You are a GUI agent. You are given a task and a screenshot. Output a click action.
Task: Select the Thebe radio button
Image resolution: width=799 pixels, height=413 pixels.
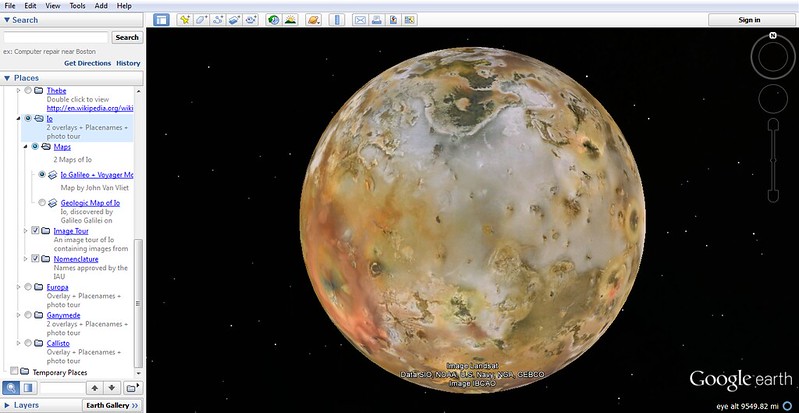click(x=28, y=91)
